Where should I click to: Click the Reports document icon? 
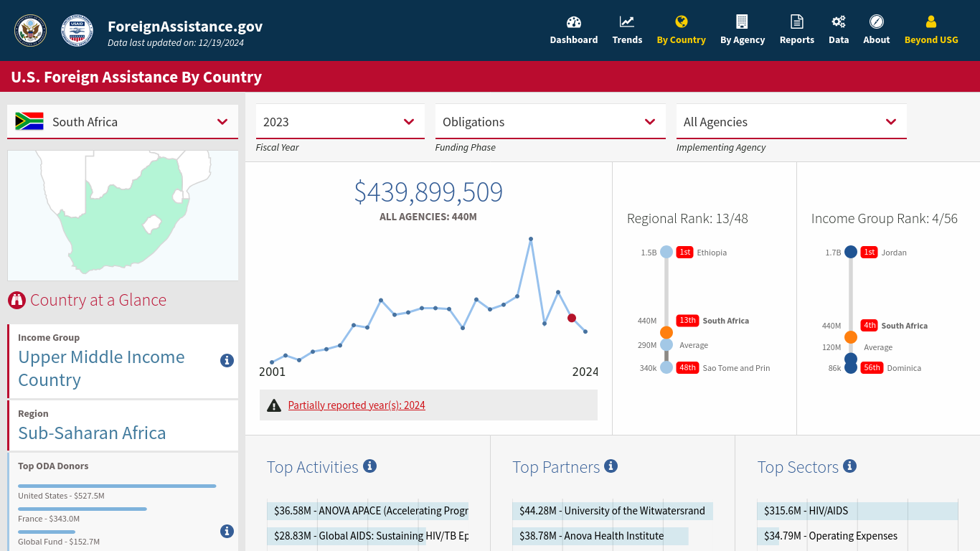point(797,22)
